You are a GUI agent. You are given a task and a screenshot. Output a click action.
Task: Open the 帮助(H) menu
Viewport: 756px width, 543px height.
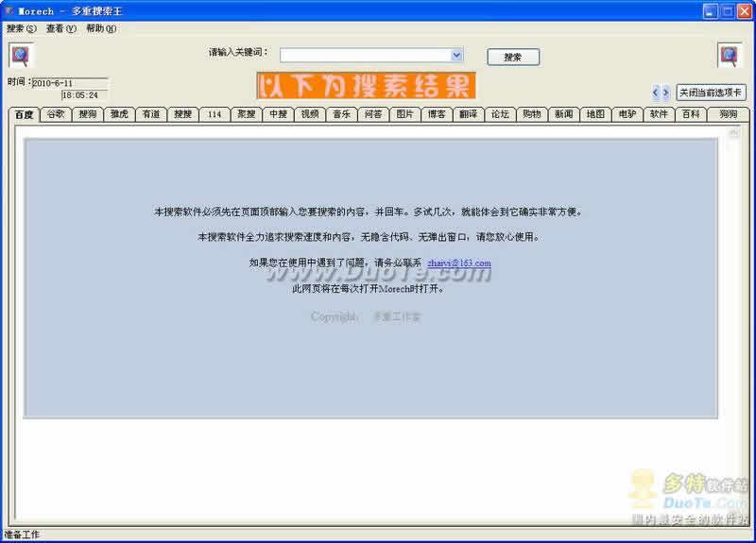101,29
